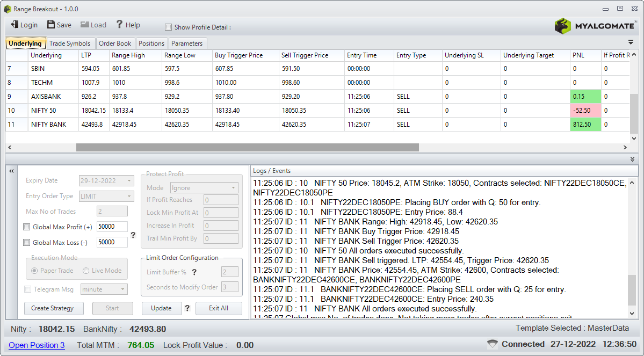Click the Global Max Profit input field
This screenshot has height=356, width=644.
click(112, 227)
